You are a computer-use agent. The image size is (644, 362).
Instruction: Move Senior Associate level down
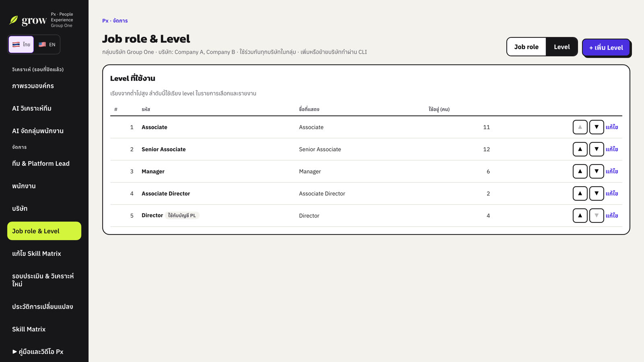597,149
